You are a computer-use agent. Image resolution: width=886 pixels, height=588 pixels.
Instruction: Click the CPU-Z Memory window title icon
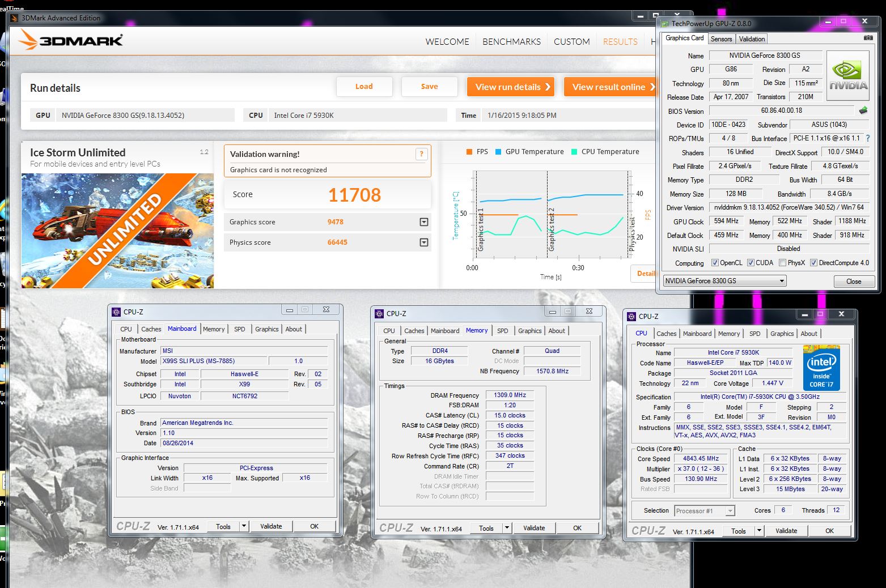coord(379,313)
